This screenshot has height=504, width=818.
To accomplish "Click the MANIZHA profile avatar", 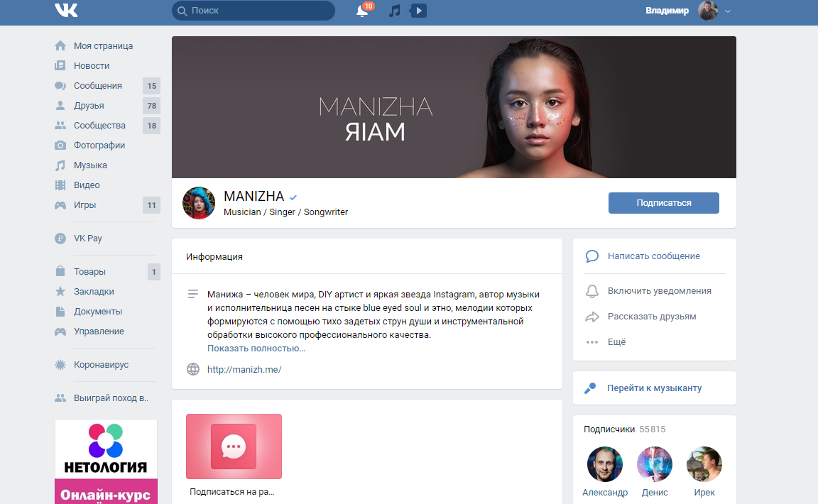I will pos(199,203).
